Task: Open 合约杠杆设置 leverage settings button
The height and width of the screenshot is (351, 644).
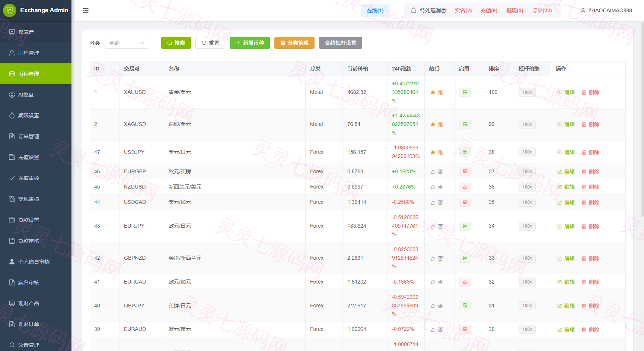Action: pyautogui.click(x=341, y=43)
